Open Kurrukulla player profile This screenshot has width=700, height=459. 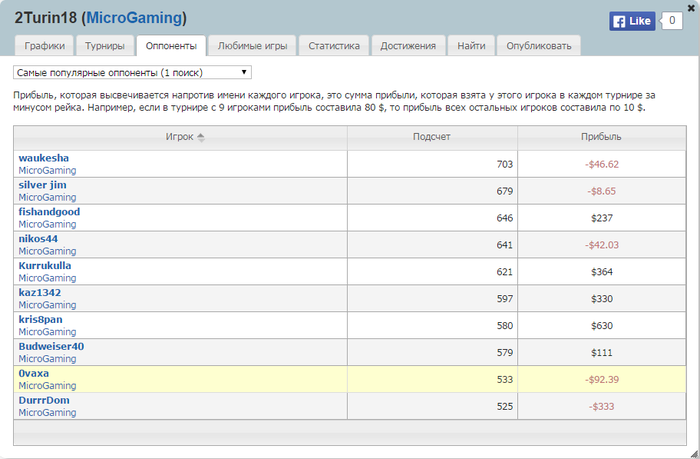(x=45, y=266)
